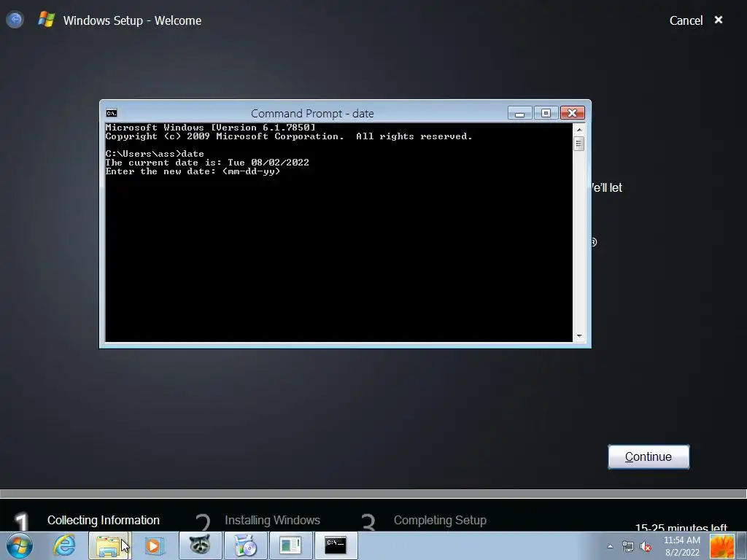Open Command Prompt system menu icon
Screen dimensions: 747x560
point(112,113)
